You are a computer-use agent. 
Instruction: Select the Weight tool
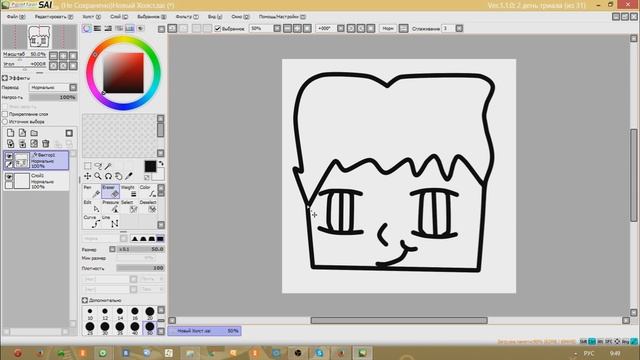(x=129, y=191)
